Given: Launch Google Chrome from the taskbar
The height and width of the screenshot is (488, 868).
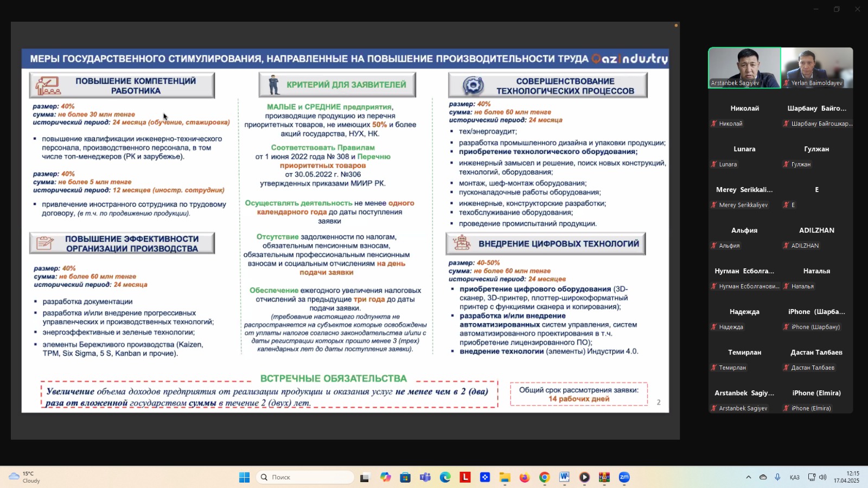Looking at the screenshot, I should coord(544,477).
